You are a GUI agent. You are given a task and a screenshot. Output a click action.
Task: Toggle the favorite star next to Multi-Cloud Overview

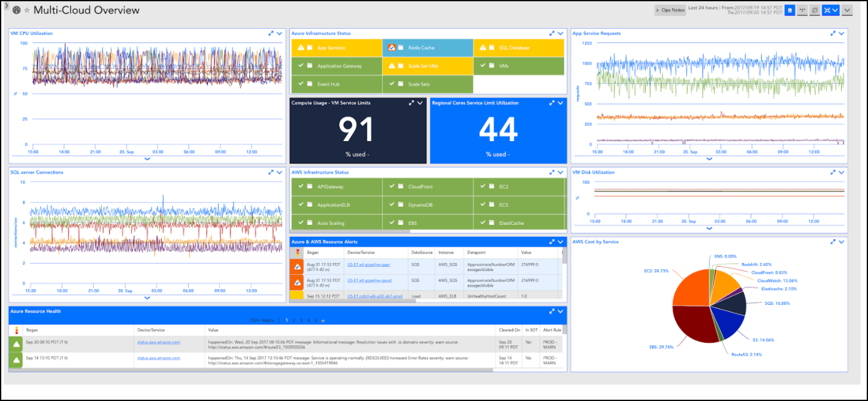pos(27,10)
